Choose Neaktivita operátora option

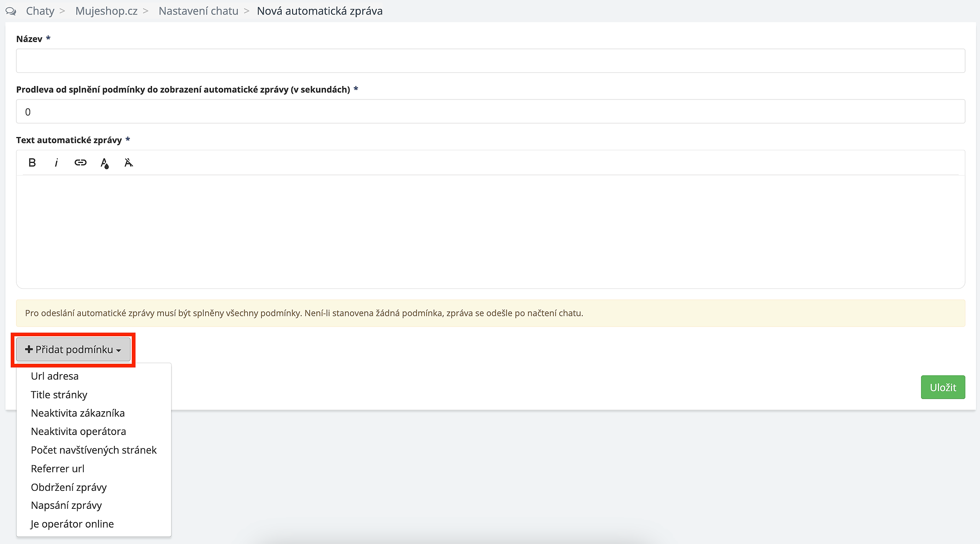[78, 432]
